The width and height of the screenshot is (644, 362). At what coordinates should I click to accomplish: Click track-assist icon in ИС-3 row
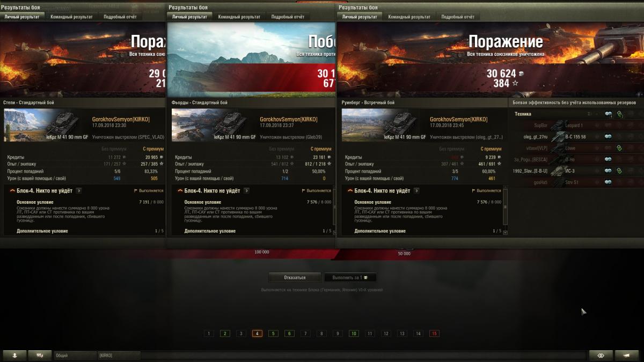[619, 171]
